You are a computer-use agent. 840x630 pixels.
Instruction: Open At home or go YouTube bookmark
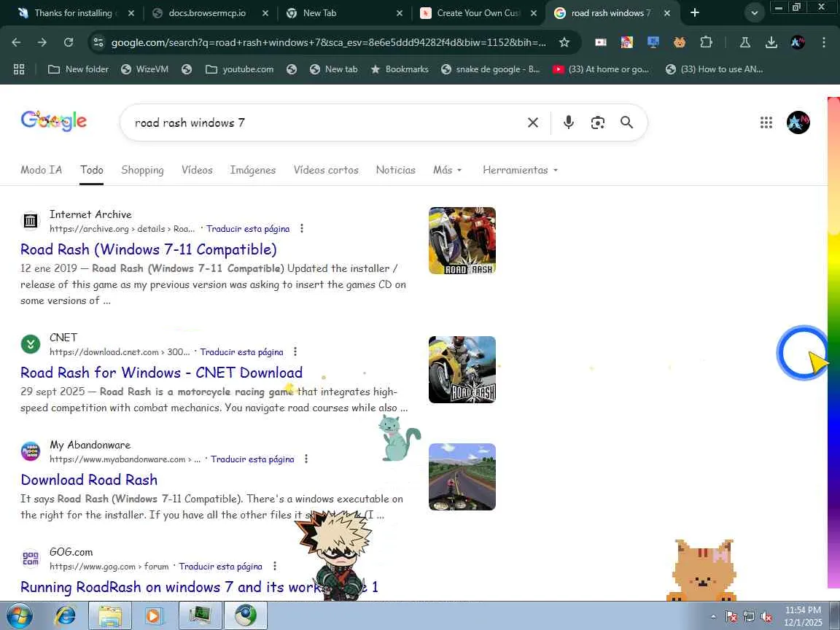[601, 69]
